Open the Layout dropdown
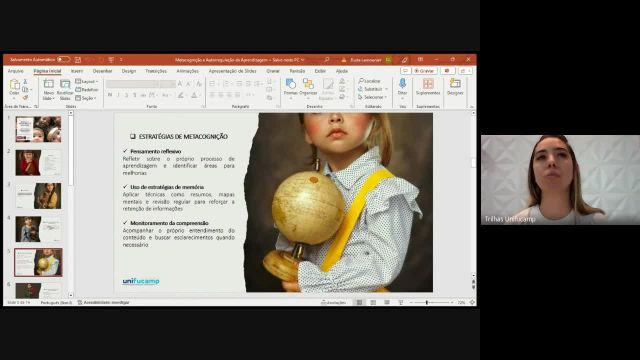640x360 pixels. pyautogui.click(x=87, y=82)
